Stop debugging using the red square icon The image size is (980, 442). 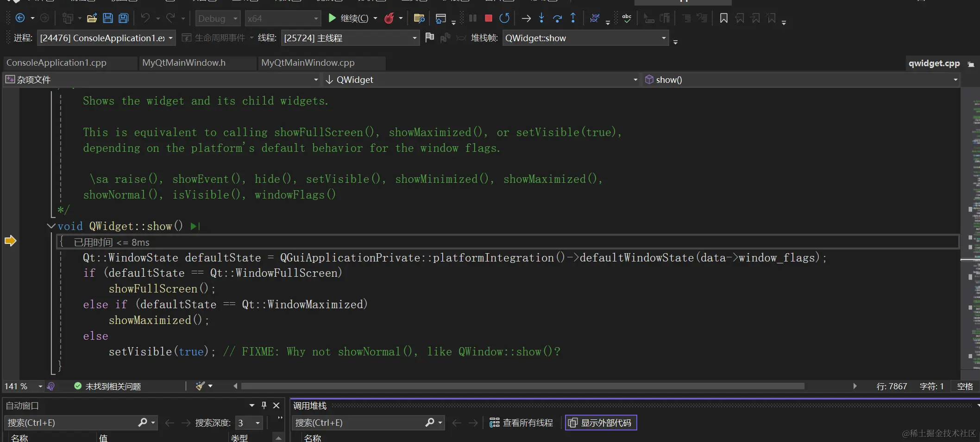[x=488, y=18]
